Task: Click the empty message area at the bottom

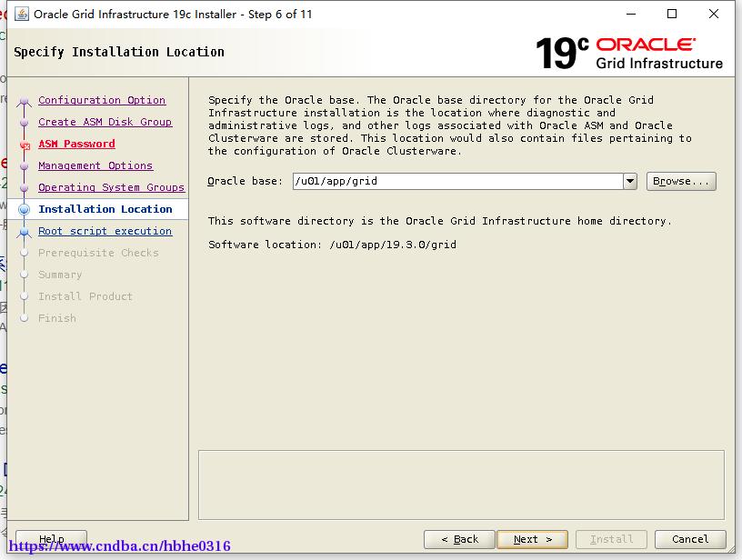Action: coord(461,485)
